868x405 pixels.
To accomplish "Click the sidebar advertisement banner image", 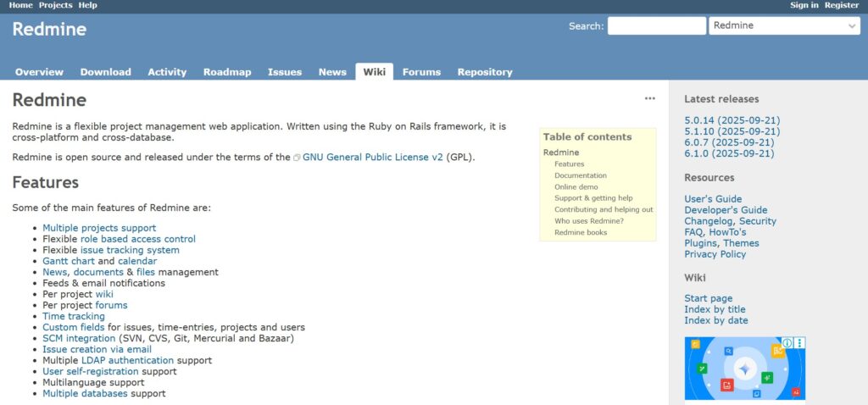I will (x=744, y=369).
